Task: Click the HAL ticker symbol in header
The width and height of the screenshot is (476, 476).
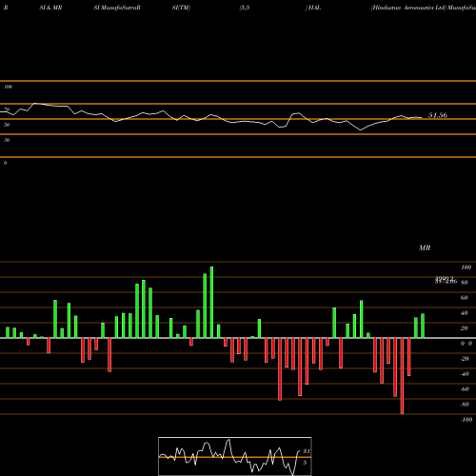Action: click(314, 8)
